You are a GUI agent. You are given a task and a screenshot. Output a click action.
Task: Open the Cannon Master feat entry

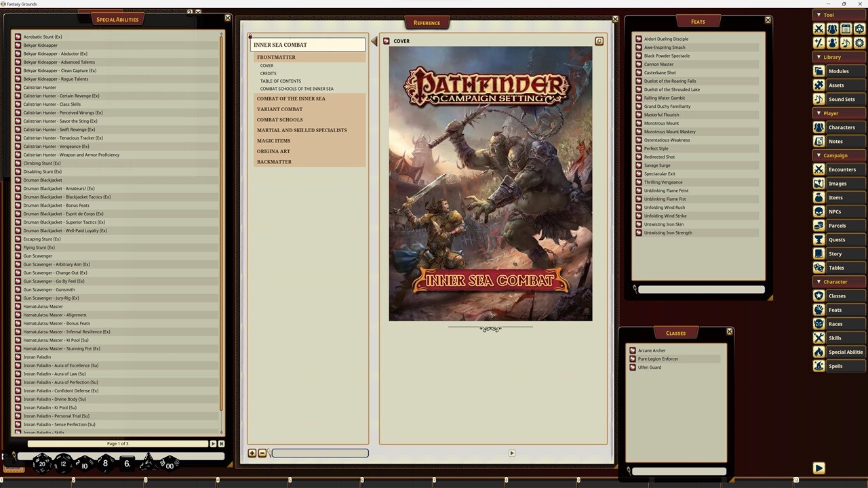click(x=658, y=64)
